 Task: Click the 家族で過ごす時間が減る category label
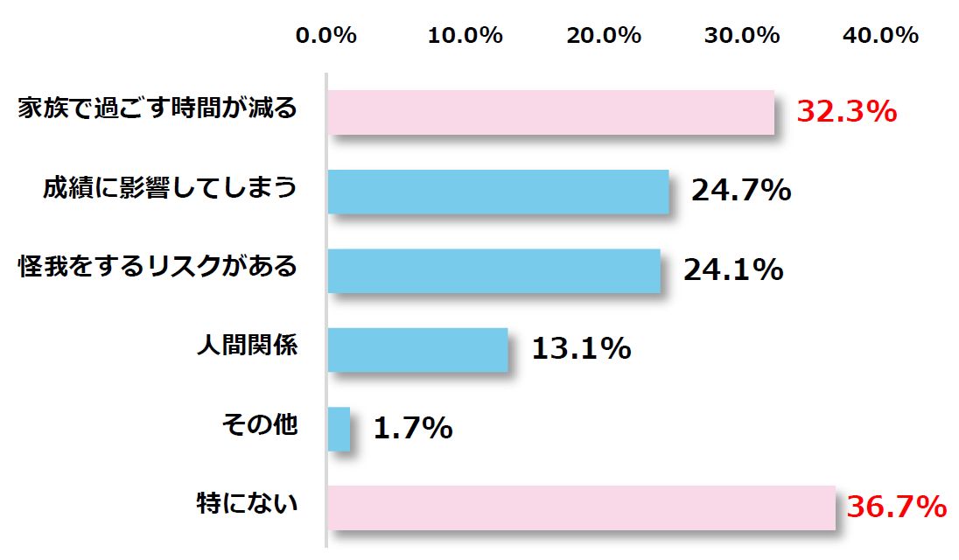[x=157, y=109]
